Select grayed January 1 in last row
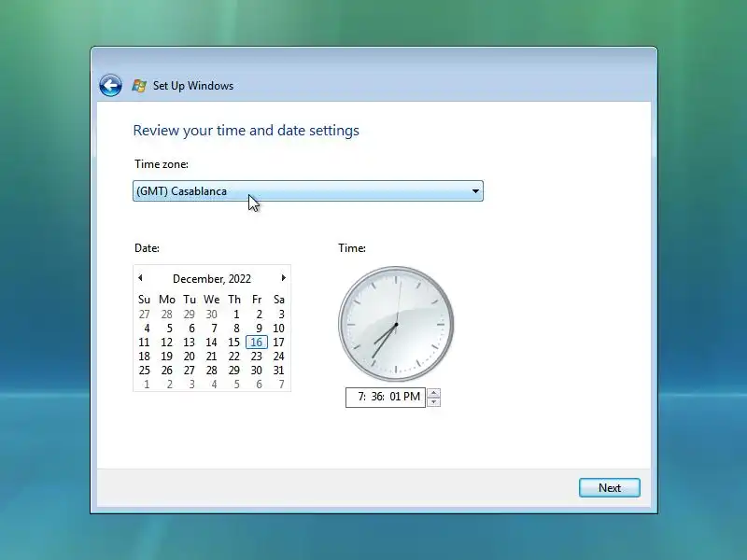747x560 pixels. point(147,385)
